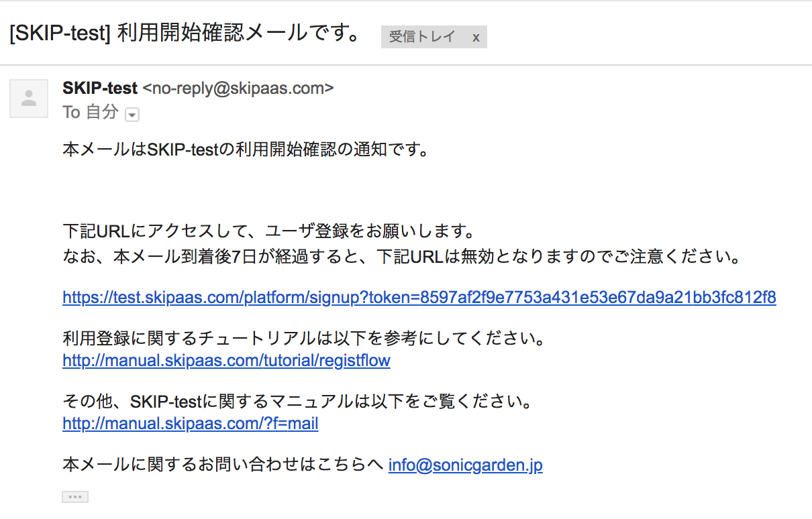Image resolution: width=812 pixels, height=519 pixels.
Task: Click the sentence about 7日 URL expiration
Action: pos(401,257)
